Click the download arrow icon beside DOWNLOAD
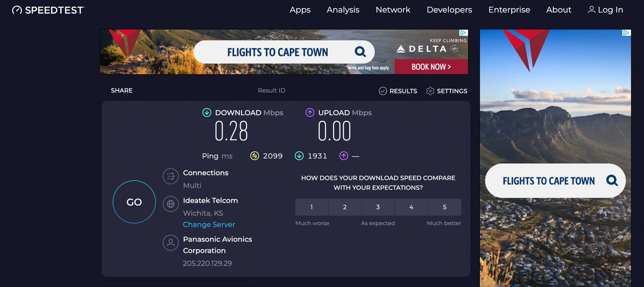644x287 pixels. [207, 113]
